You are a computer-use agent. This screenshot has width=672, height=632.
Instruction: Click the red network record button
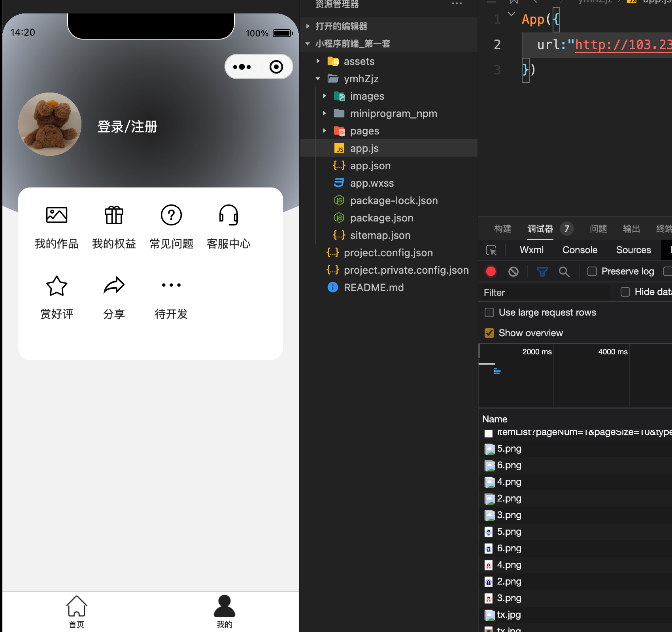pyautogui.click(x=491, y=271)
